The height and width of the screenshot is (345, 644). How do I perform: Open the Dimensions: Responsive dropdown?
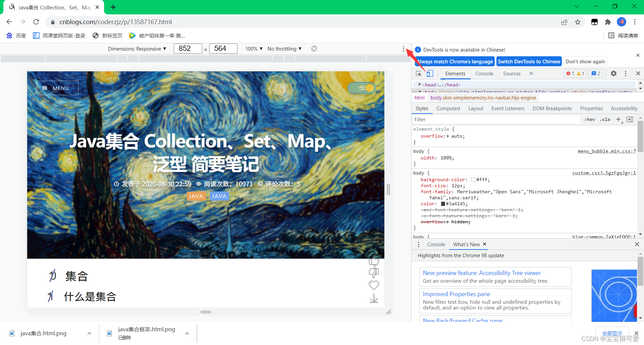[137, 49]
